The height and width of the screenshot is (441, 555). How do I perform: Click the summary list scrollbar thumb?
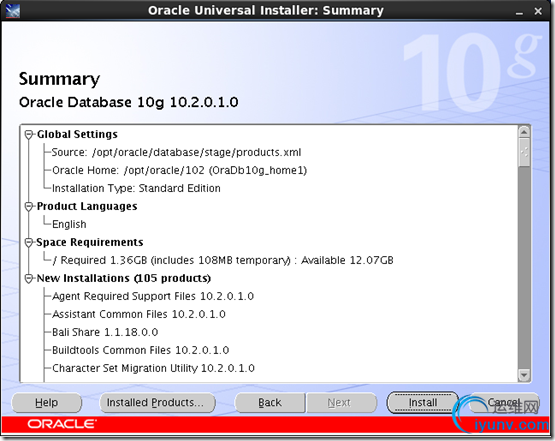click(x=524, y=152)
